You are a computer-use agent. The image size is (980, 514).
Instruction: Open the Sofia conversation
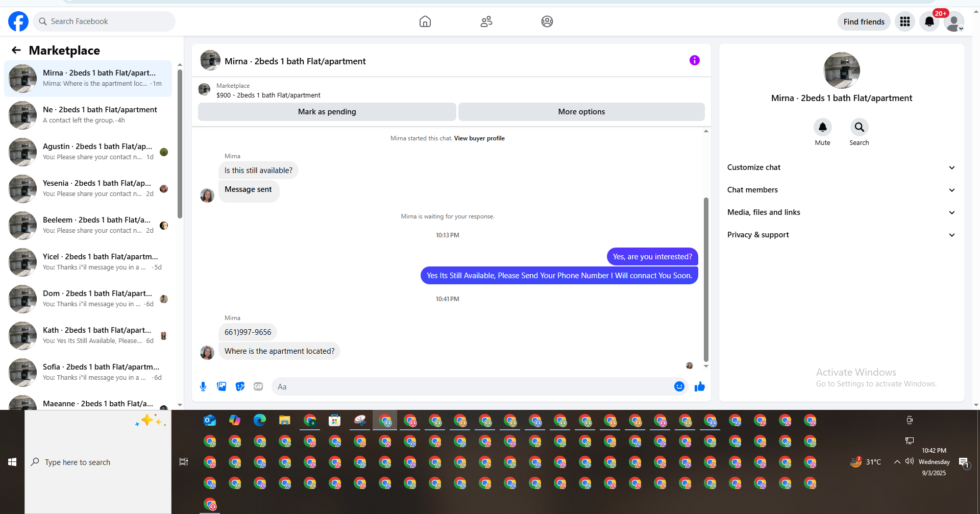coord(88,373)
